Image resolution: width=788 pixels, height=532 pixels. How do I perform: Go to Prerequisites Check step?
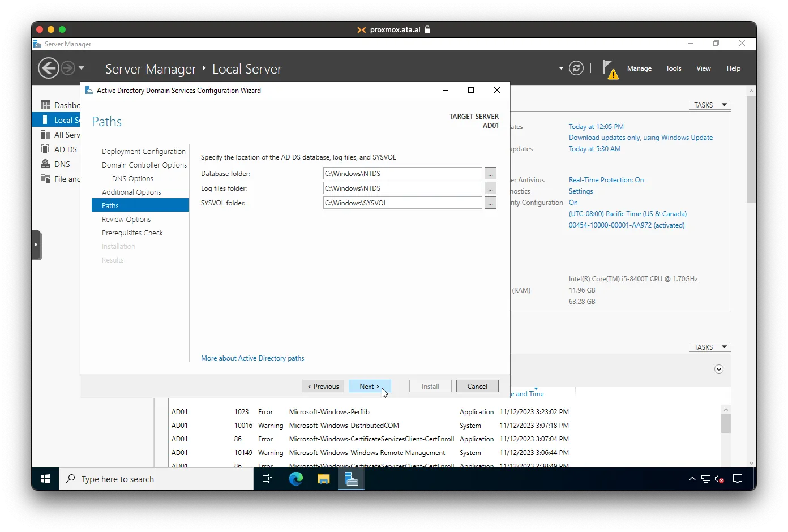click(132, 233)
